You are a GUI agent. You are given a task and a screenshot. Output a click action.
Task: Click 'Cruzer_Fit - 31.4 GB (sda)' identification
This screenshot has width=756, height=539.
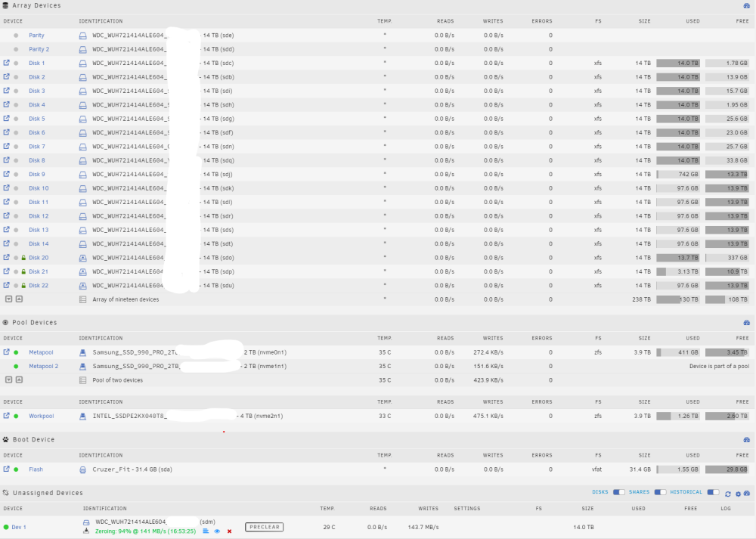(x=132, y=469)
